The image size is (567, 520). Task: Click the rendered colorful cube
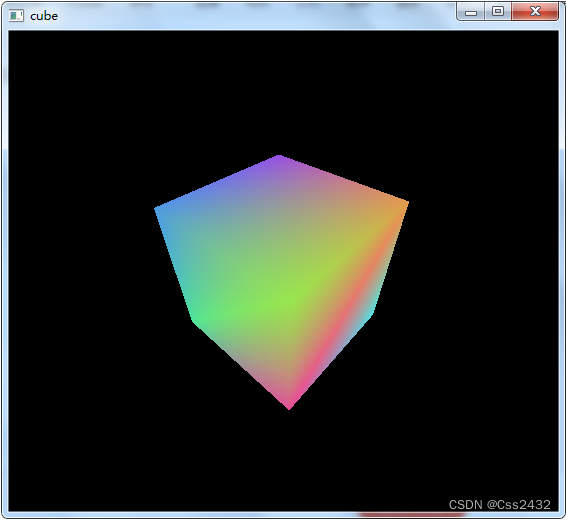(281, 282)
